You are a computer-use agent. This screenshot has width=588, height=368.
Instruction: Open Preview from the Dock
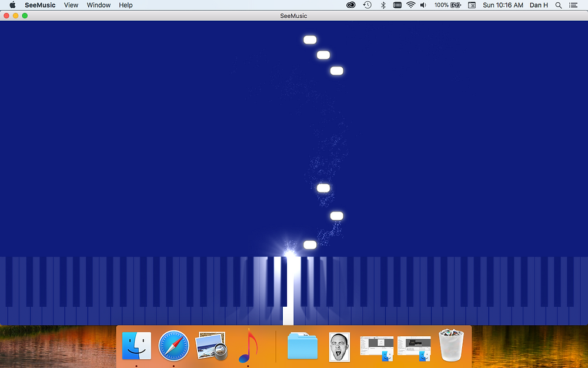(211, 346)
